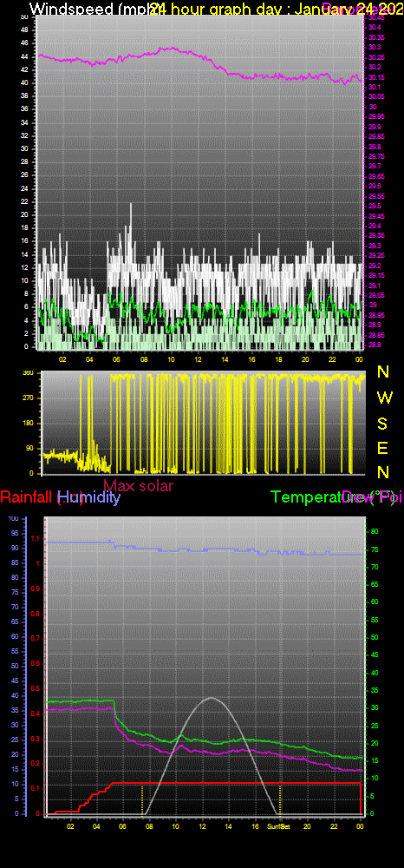Image resolution: width=404 pixels, height=868 pixels.
Task: Select the "SunSet" label on the time axis
Action: pyautogui.click(x=278, y=826)
